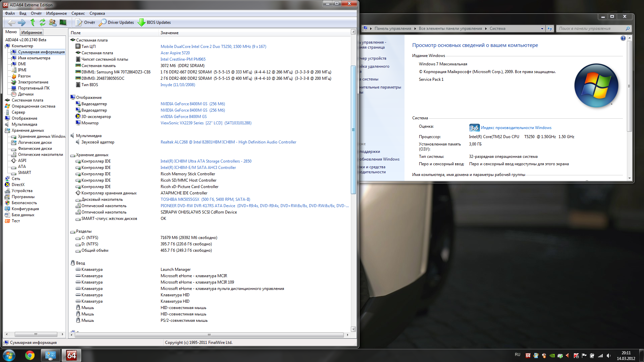The height and width of the screenshot is (362, 644).
Task: Open Индекс производительности Windows link
Action: [516, 128]
